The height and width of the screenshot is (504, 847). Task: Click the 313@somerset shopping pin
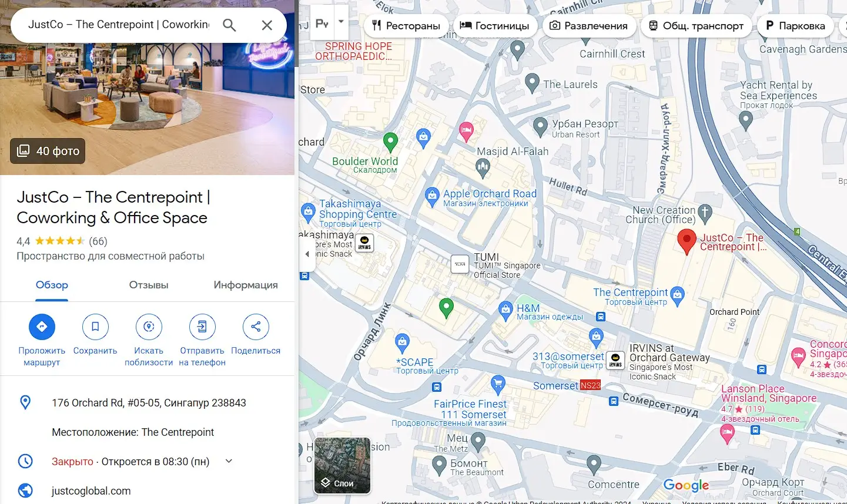596,338
